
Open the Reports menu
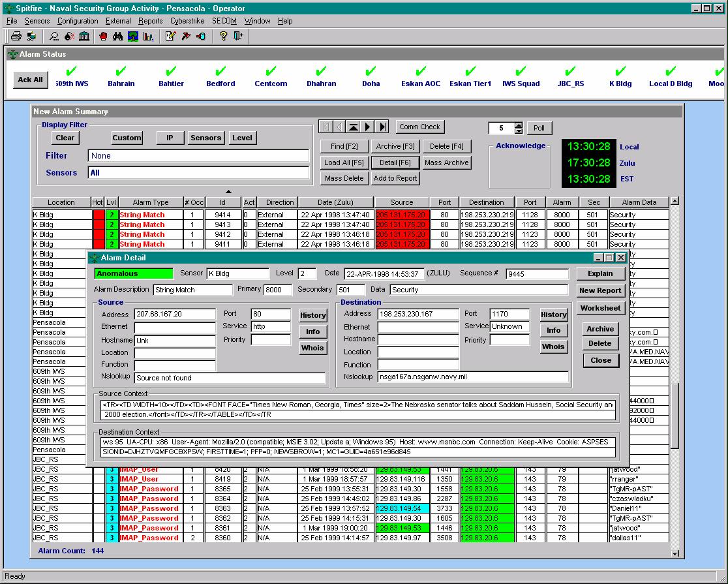pyautogui.click(x=151, y=21)
